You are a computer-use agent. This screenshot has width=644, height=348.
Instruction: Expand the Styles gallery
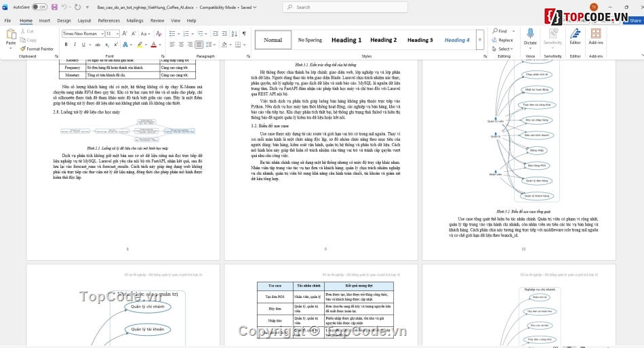pyautogui.click(x=480, y=40)
